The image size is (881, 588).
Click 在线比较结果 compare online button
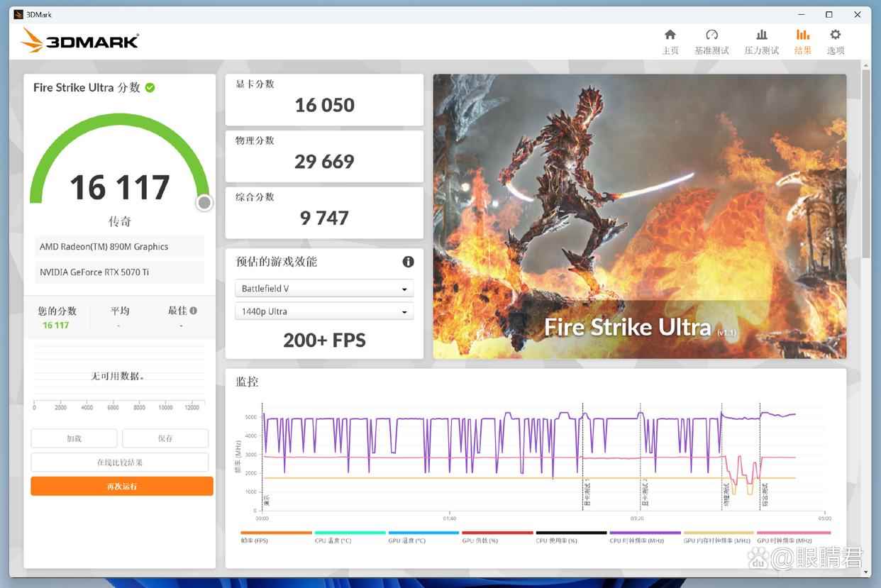pos(120,462)
